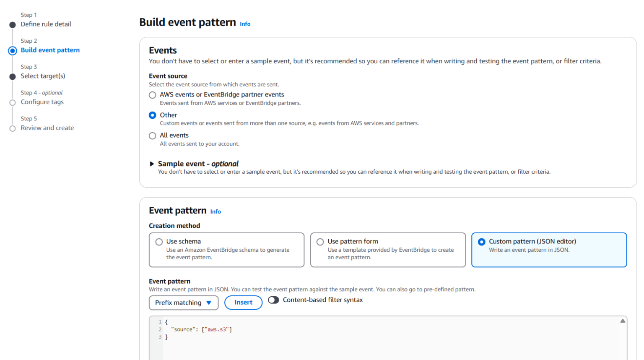This screenshot has height=360, width=644.
Task: Choose the Use pattern form creation method
Action: click(320, 242)
